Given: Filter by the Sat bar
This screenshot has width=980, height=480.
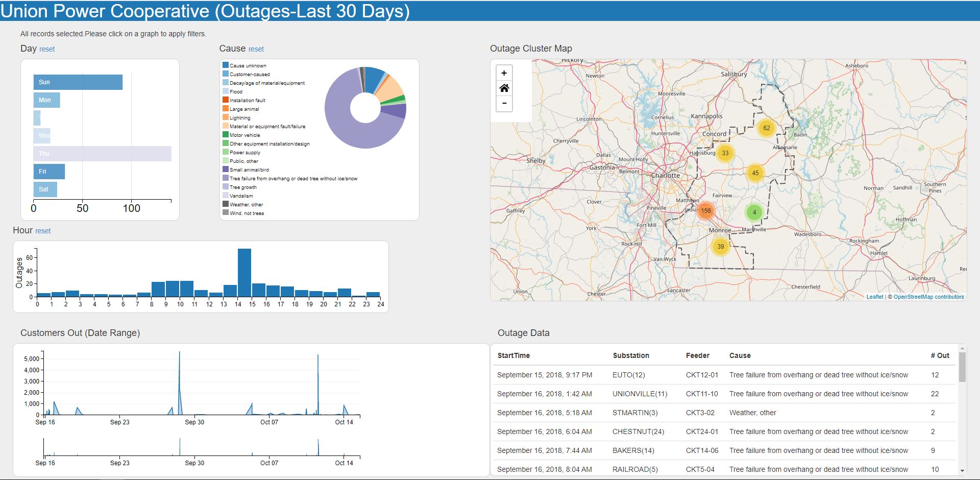Looking at the screenshot, I should (x=45, y=189).
